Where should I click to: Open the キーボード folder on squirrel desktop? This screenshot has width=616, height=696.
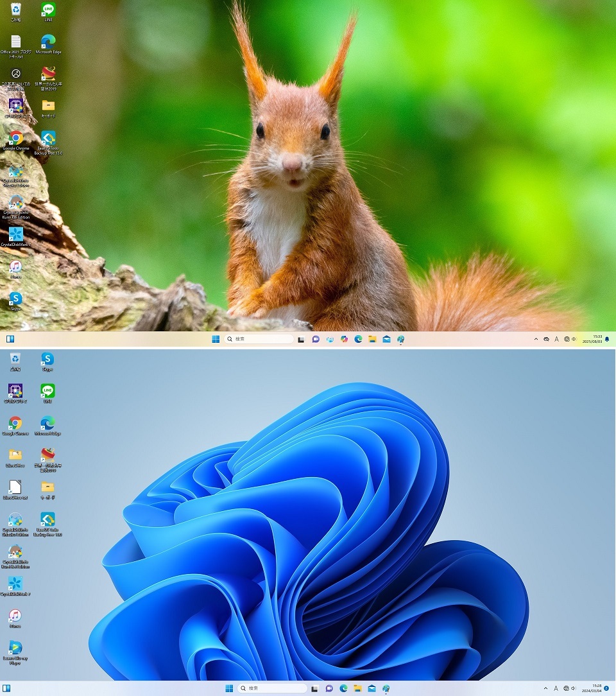[x=48, y=109]
